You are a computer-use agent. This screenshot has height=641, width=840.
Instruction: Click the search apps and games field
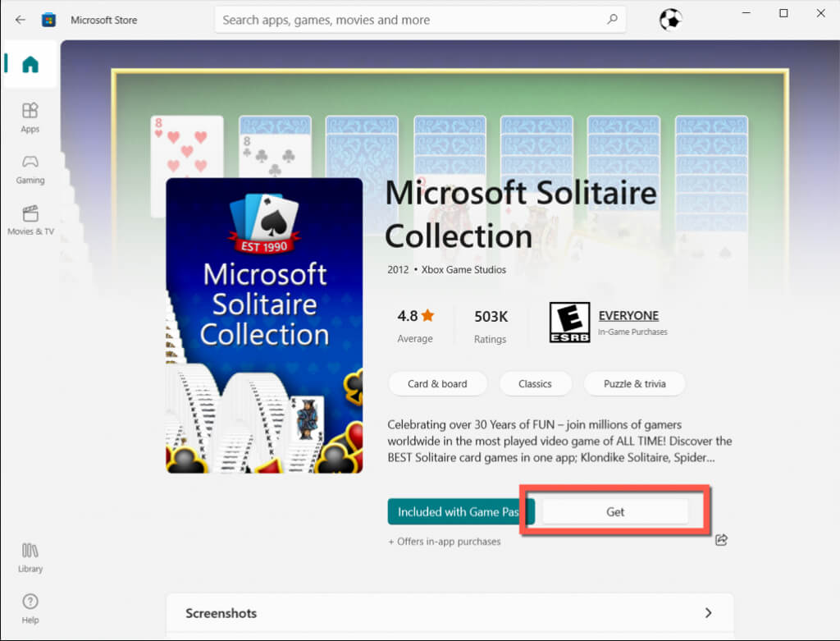coord(420,20)
